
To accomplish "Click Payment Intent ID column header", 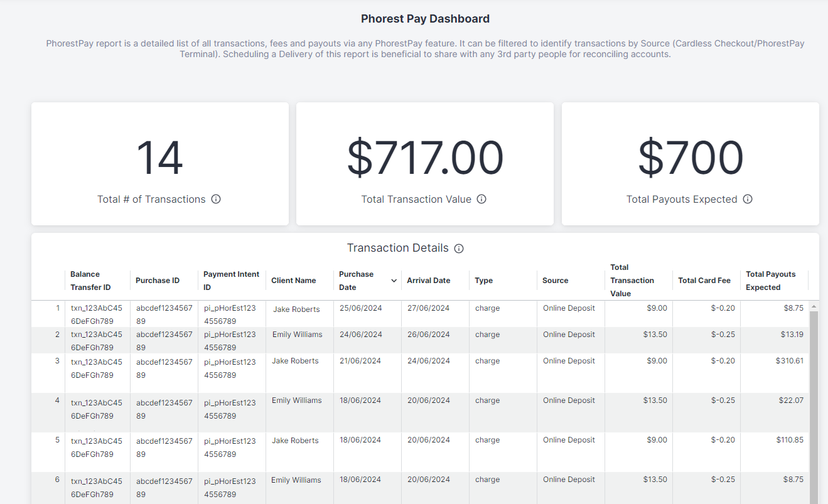I will pos(232,281).
